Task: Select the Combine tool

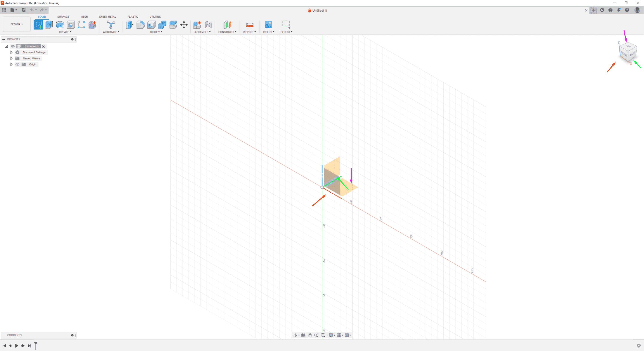Action: click(162, 25)
